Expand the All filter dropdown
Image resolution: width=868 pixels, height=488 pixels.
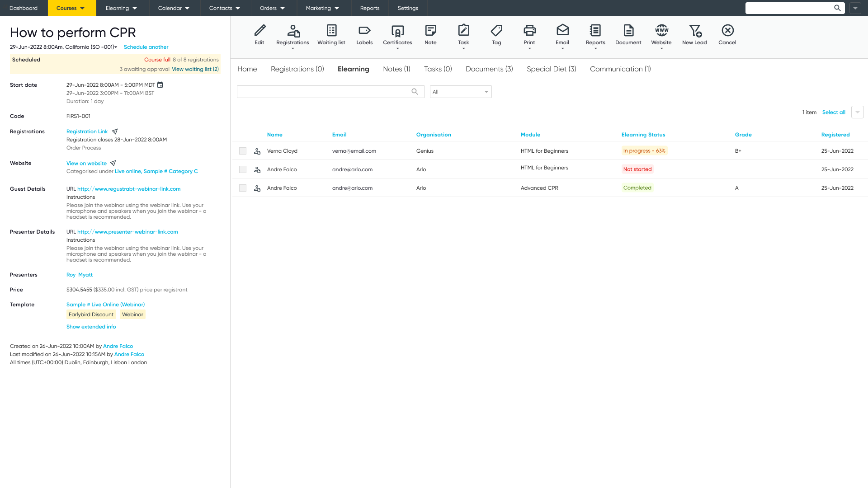460,92
